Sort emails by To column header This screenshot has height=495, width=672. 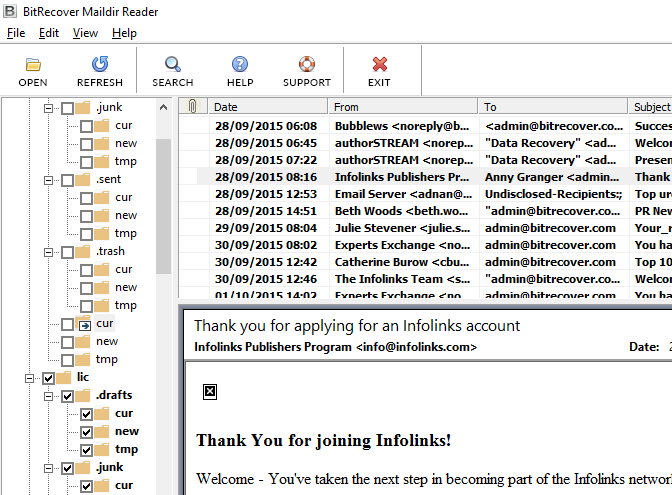(553, 106)
